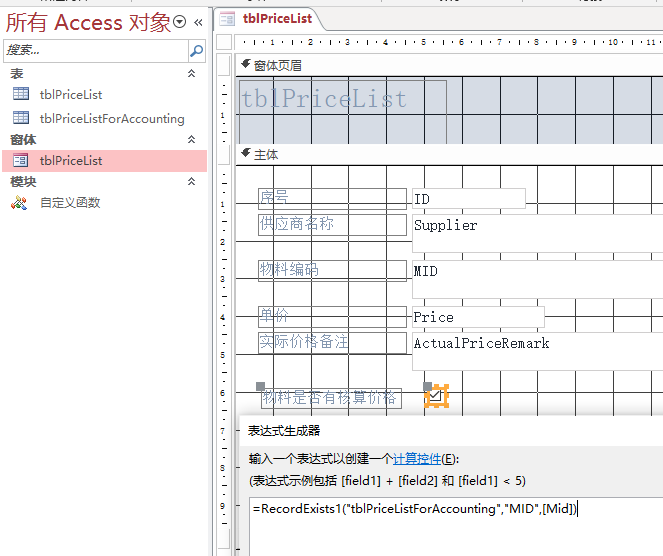Screen dimensions: 663x556
Task: Click the move handle of 物料是否有核算价格 label
Action: 260,386
